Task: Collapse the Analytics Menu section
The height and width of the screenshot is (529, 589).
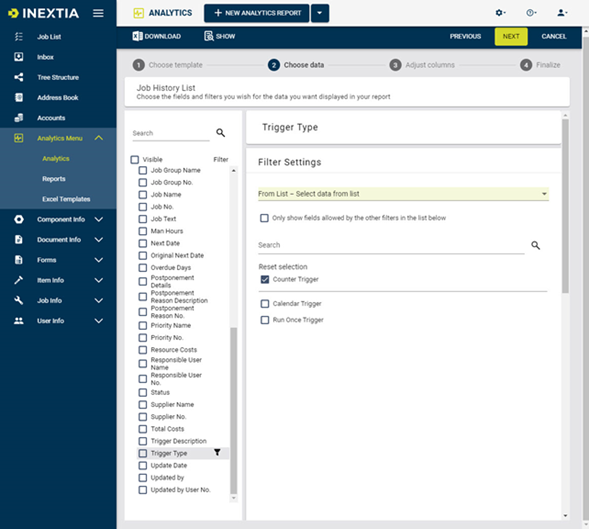Action: coord(99,138)
